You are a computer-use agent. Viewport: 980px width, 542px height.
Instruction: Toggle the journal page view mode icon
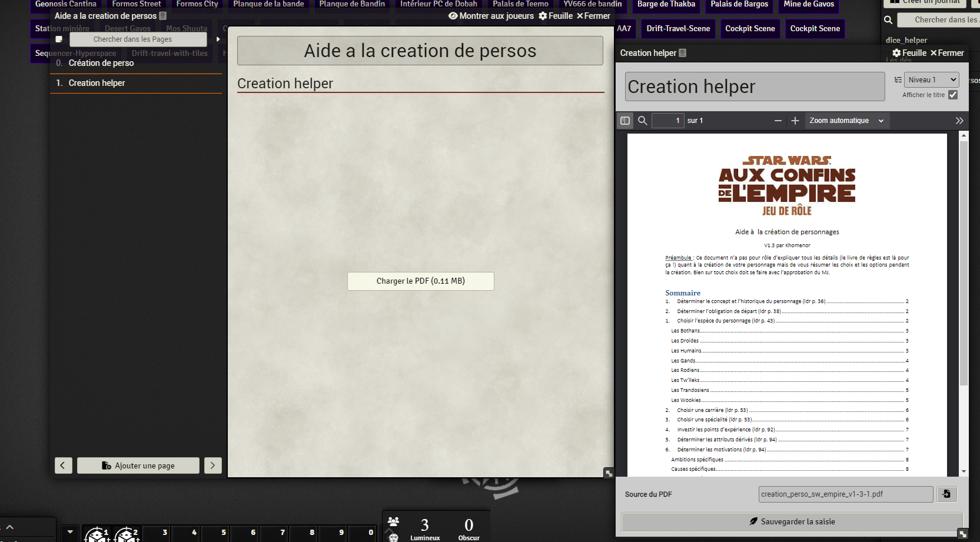(59, 39)
